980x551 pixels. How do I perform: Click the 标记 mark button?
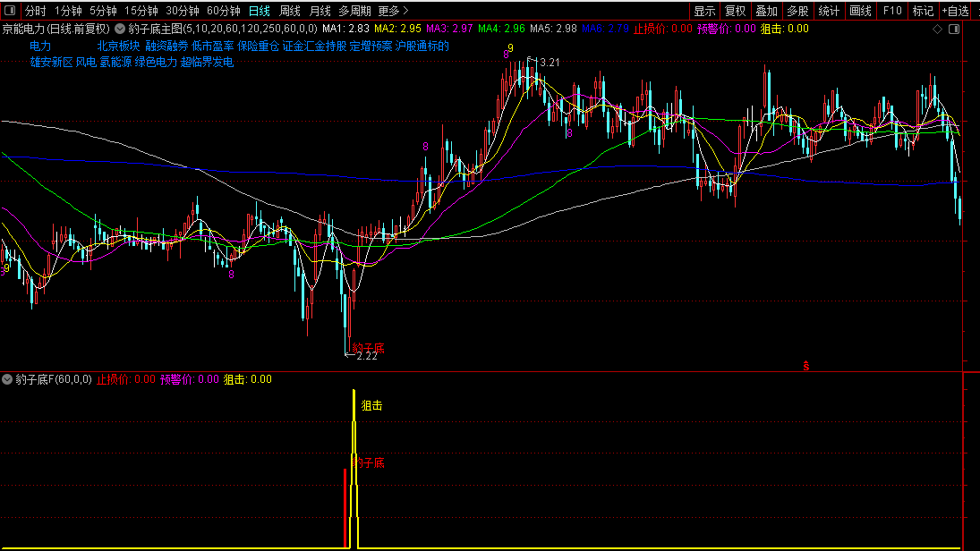point(923,11)
